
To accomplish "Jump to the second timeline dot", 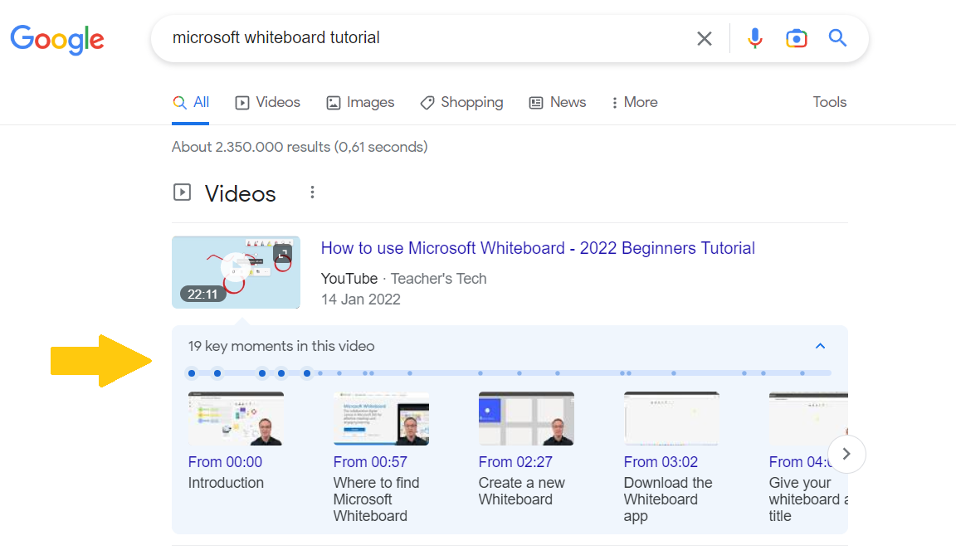I will coord(217,373).
